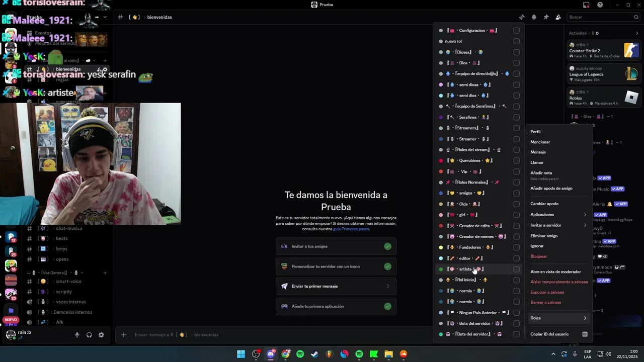Viewport: 644px width, 362px height.
Task: Open server icon with badge 21
Action: click(x=11, y=250)
